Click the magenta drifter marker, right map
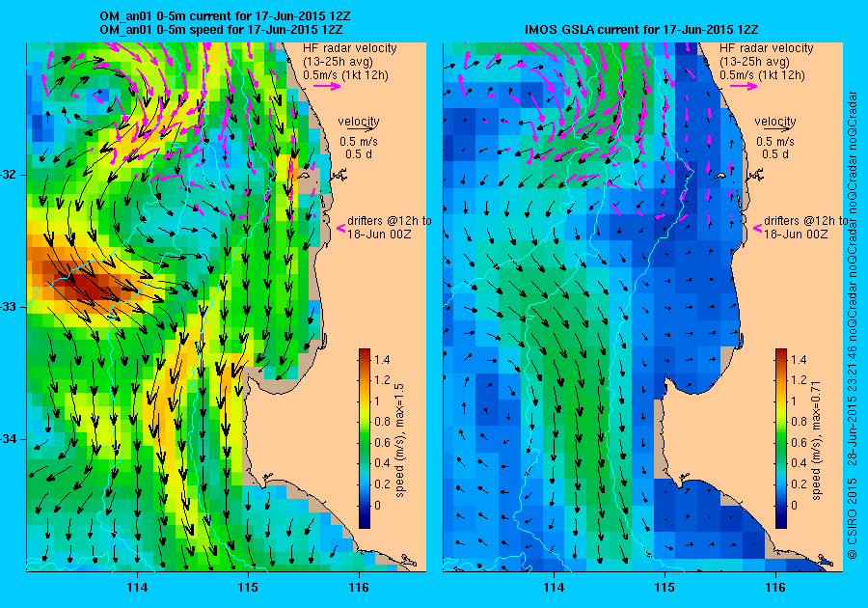The width and height of the screenshot is (868, 608). 757,228
